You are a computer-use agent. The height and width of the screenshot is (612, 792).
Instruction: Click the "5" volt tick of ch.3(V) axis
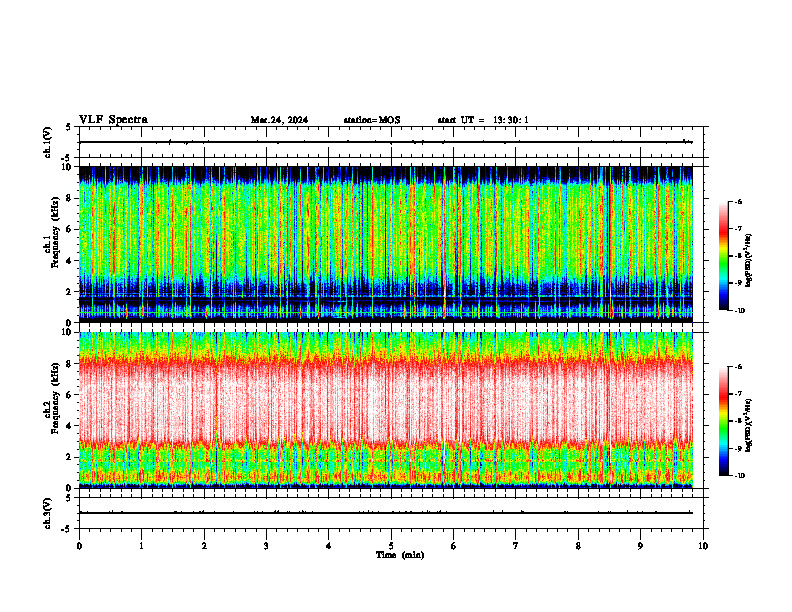[x=69, y=498]
